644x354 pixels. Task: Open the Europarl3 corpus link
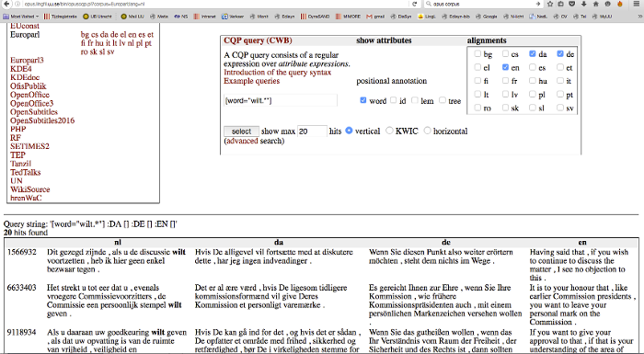(27, 60)
